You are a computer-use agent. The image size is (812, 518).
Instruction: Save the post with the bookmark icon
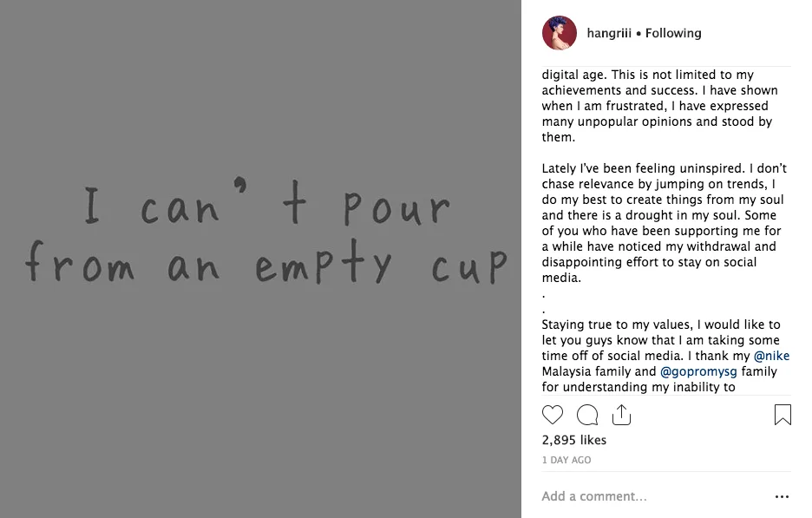783,415
